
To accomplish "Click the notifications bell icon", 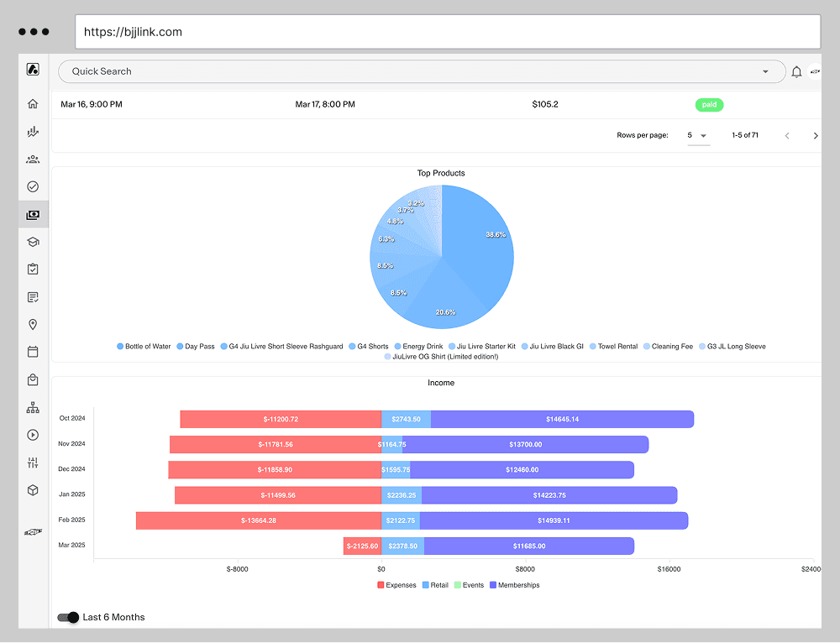I will [x=796, y=71].
